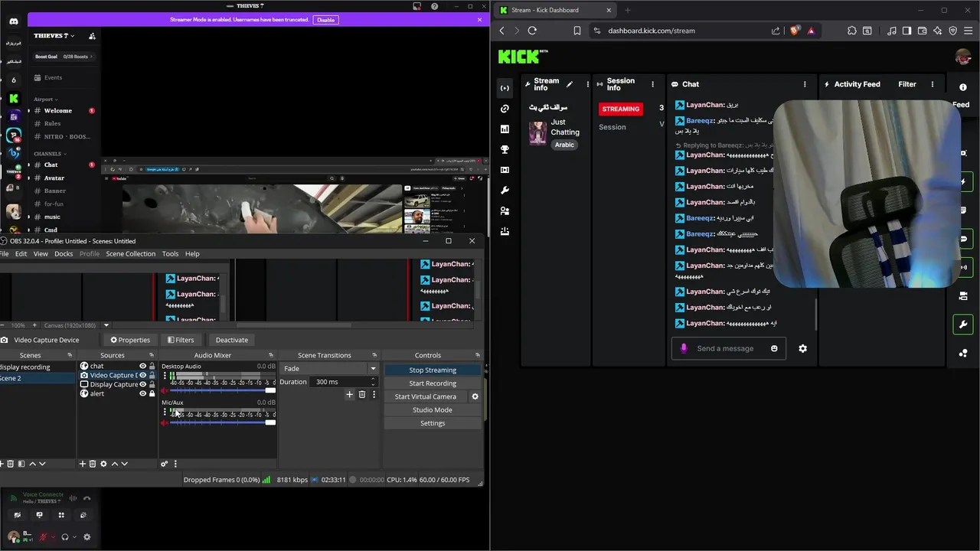This screenshot has height=551, width=980.
Task: Disable Discord Streamer Mode banner button
Action: [326, 20]
